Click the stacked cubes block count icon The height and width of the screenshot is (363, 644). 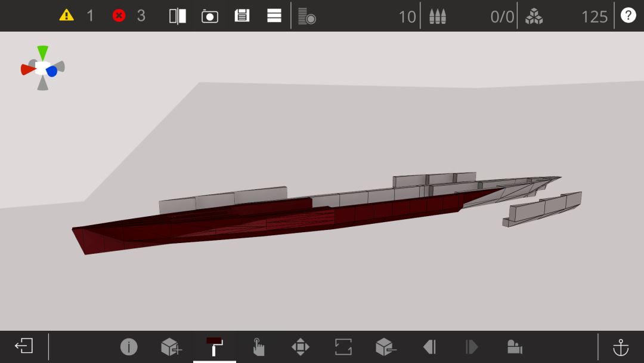[x=534, y=17]
